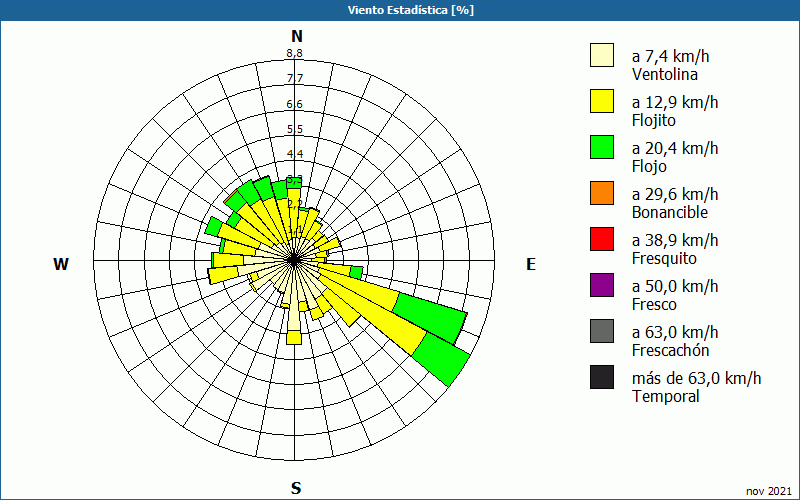This screenshot has width=800, height=500.
Task: Click the gray Frescachón legend swatch
Action: coord(602,331)
